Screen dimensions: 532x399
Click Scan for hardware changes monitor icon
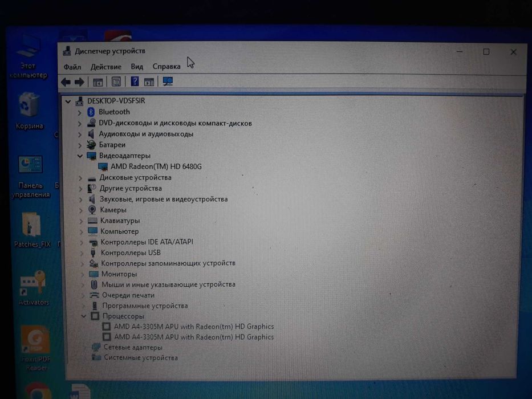pos(168,82)
